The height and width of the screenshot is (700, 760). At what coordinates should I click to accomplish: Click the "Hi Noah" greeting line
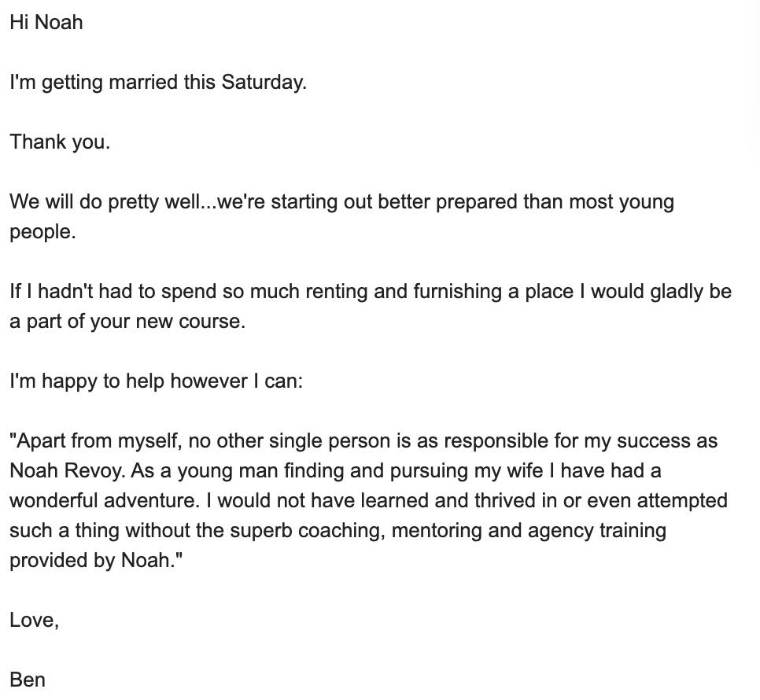point(46,22)
